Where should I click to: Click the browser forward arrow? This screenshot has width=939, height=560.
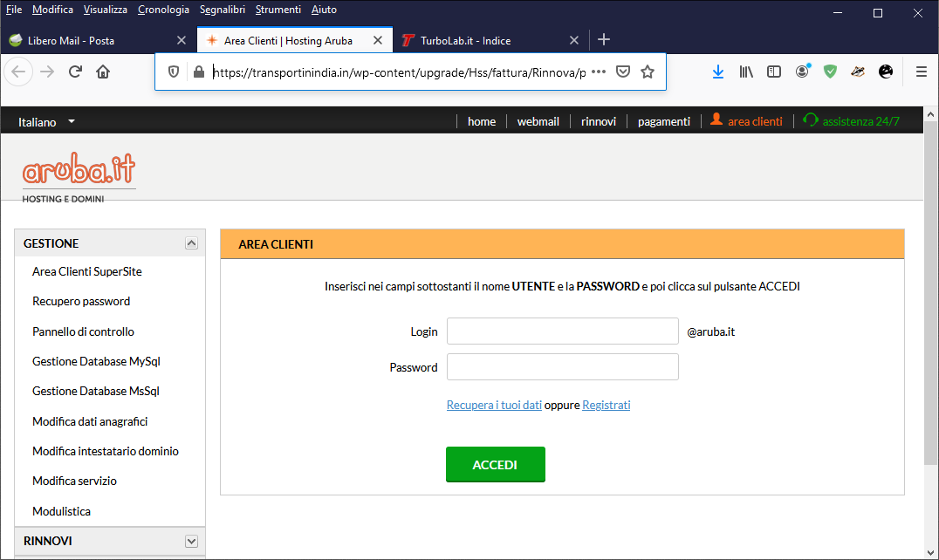tap(47, 72)
